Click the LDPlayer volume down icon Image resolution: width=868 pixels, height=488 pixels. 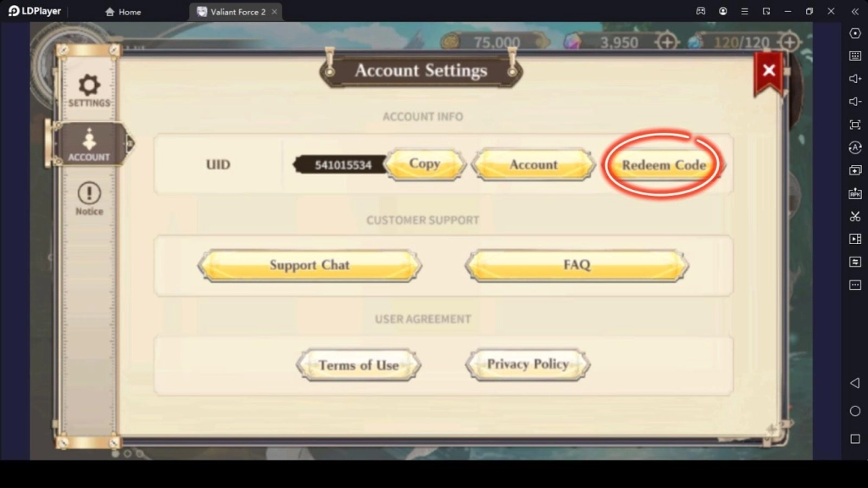[x=855, y=102]
